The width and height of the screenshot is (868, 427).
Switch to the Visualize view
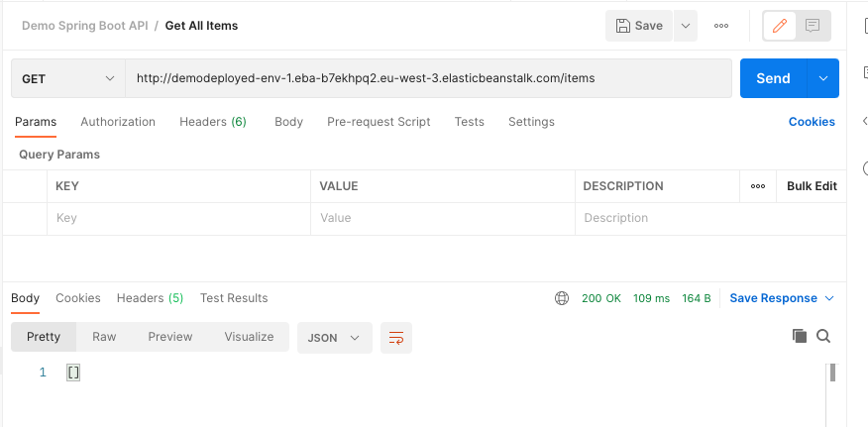(249, 337)
